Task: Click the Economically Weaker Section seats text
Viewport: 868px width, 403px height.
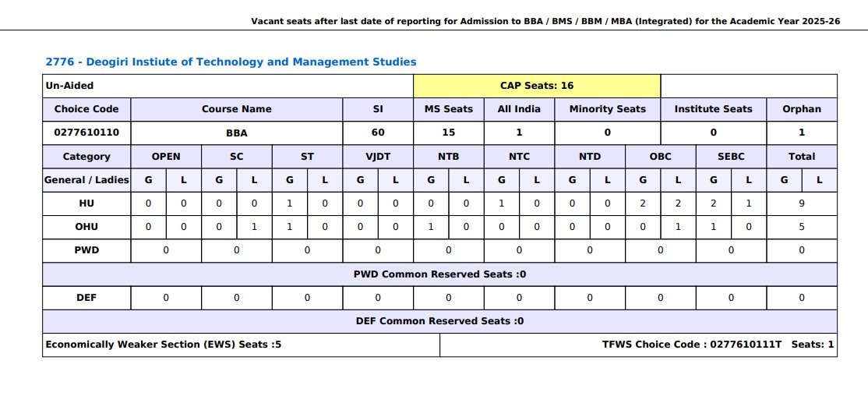Action: pyautogui.click(x=164, y=345)
